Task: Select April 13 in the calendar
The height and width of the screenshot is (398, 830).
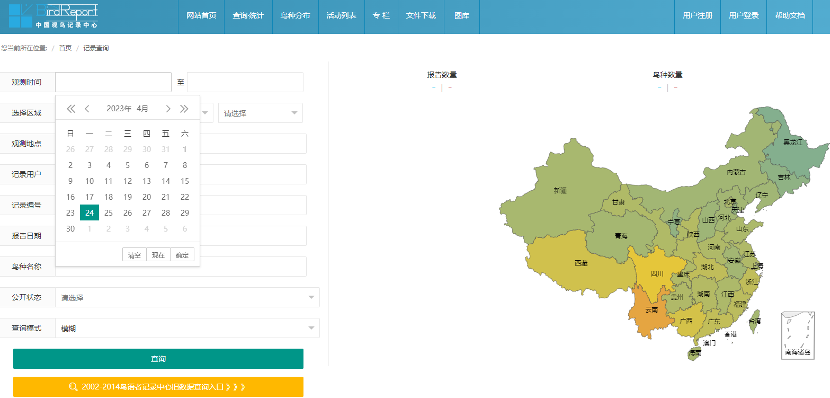Action: [147, 181]
